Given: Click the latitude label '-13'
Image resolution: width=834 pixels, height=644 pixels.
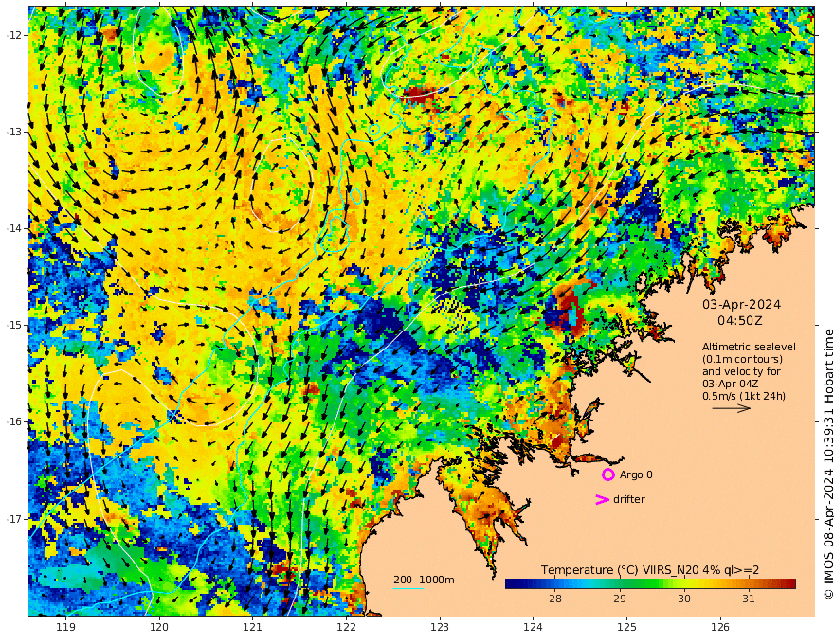Looking at the screenshot, I should click(x=14, y=132).
